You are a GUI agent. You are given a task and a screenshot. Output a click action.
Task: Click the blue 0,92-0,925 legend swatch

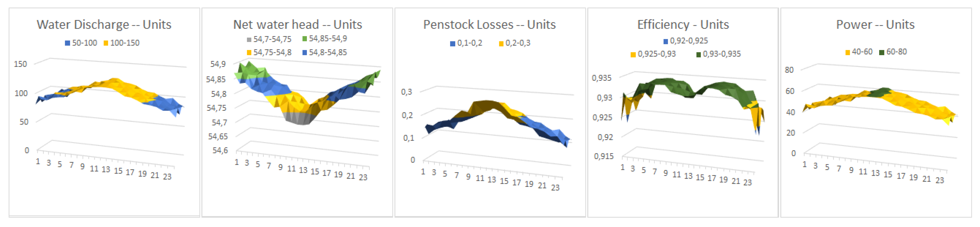point(665,41)
